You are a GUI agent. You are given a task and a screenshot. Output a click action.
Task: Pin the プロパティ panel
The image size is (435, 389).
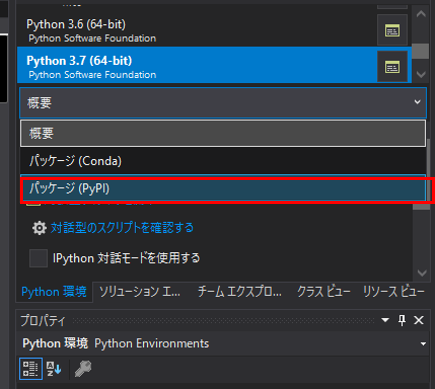tap(402, 320)
